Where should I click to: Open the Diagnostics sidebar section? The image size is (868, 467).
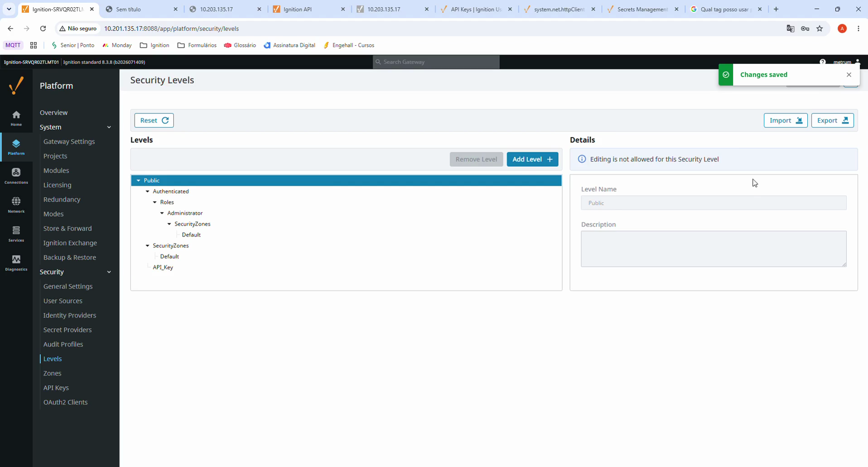point(16,263)
